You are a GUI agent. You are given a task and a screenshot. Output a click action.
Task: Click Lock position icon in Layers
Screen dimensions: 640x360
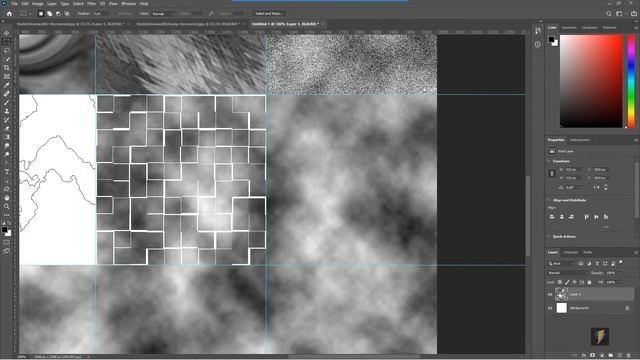tap(574, 282)
